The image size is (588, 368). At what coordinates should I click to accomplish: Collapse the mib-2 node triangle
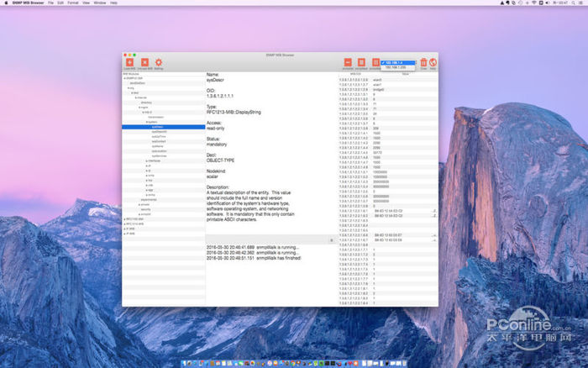click(144, 112)
